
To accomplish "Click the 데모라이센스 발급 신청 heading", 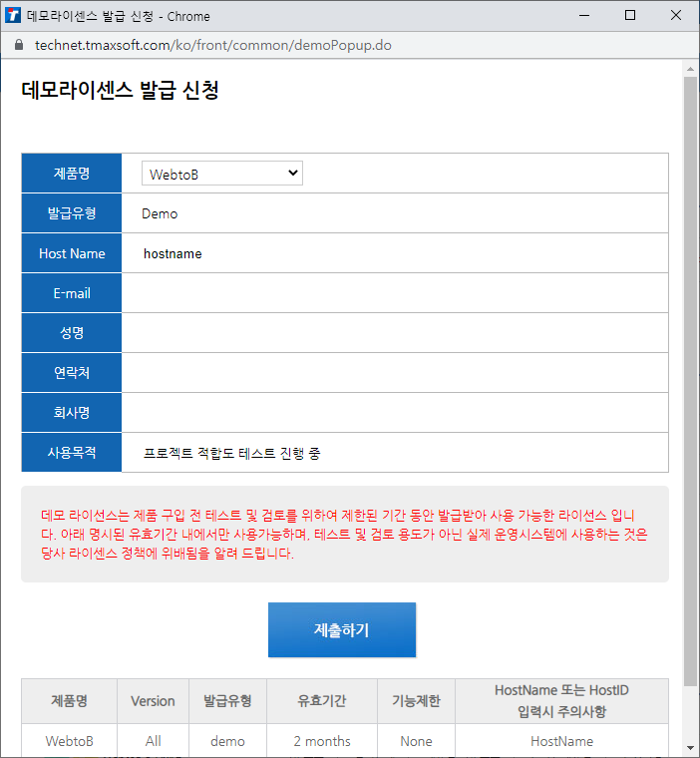I will pos(120,91).
